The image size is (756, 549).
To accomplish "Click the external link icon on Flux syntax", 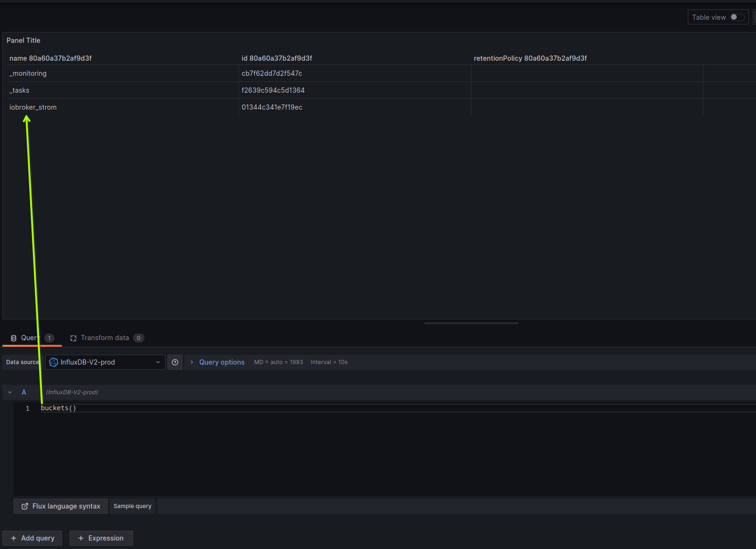I will [25, 506].
